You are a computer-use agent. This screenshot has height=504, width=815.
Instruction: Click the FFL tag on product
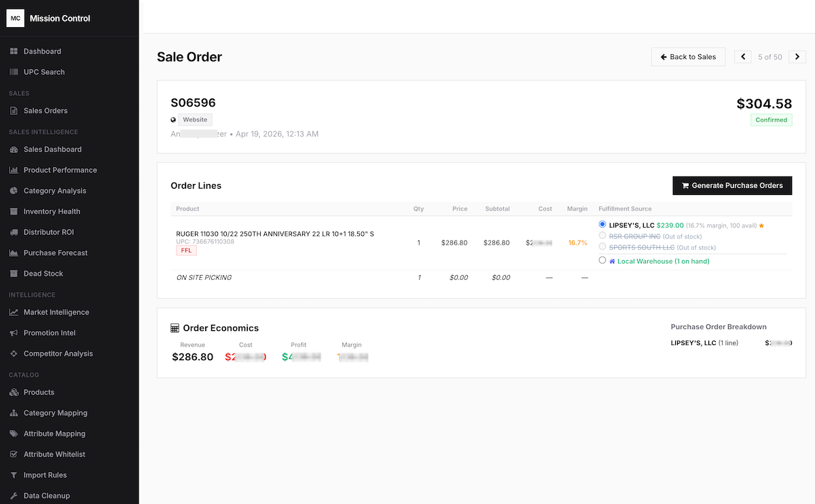pos(186,251)
